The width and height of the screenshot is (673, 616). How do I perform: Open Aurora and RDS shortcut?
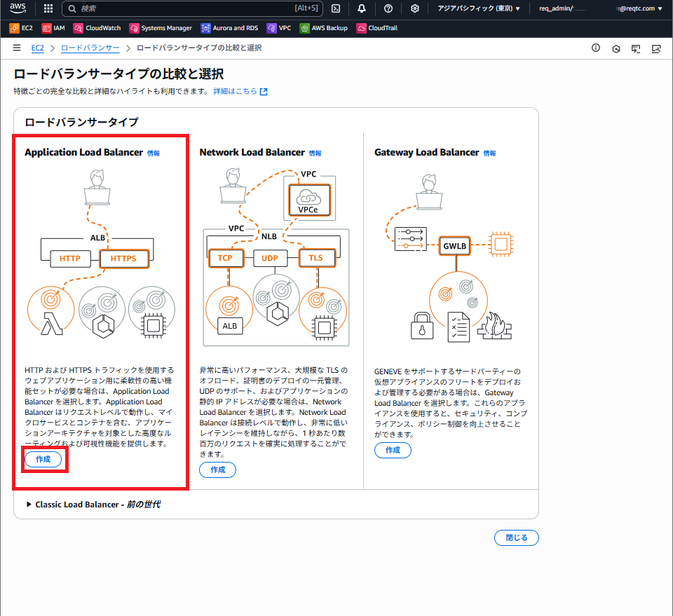229,28
